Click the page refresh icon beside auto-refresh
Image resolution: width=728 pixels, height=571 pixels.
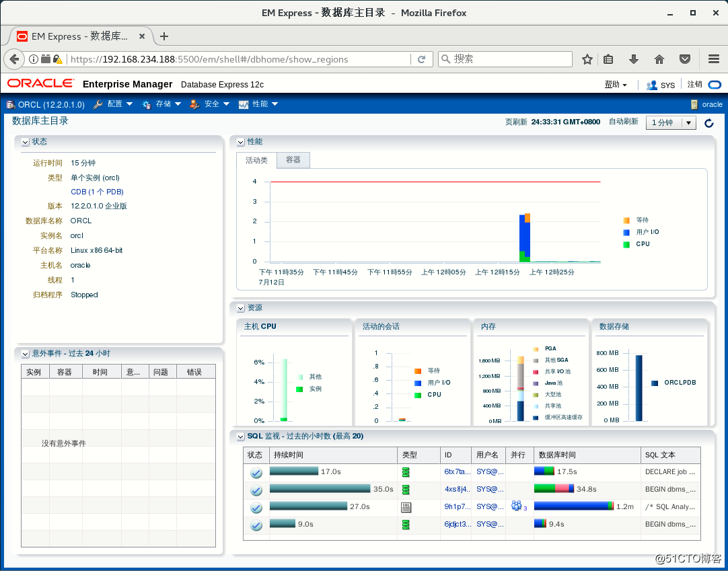coord(708,123)
